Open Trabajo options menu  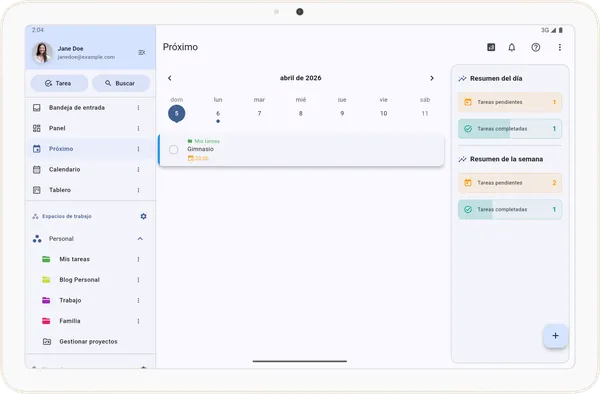139,301
